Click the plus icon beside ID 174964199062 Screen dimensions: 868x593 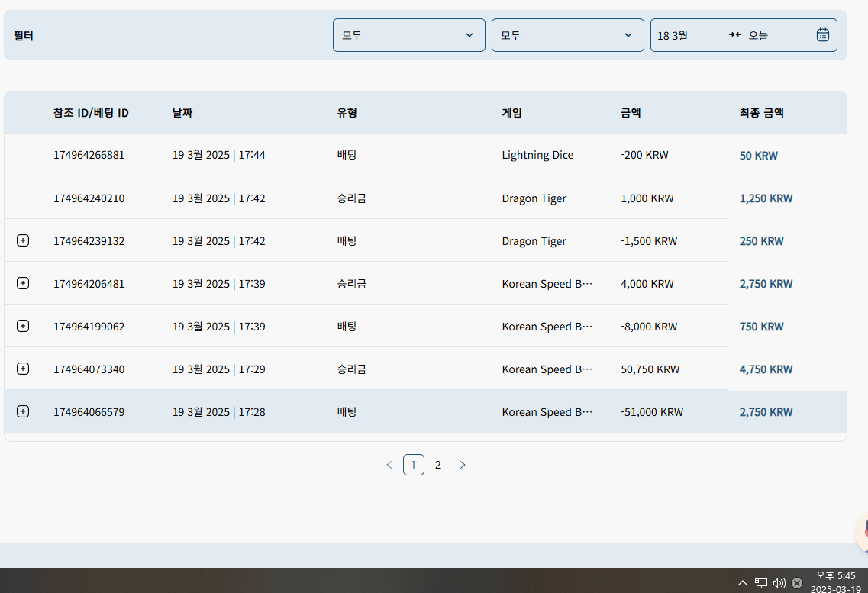tap(23, 327)
